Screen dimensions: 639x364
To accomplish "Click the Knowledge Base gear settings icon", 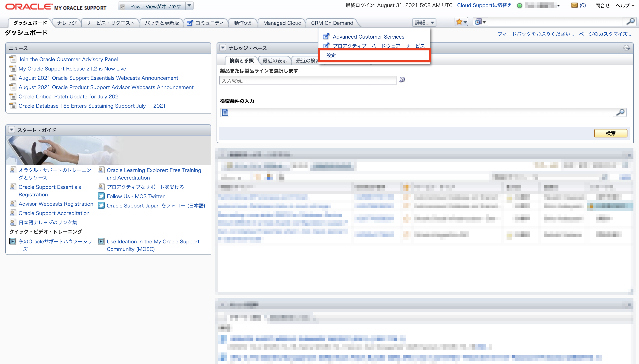I will pos(627,48).
